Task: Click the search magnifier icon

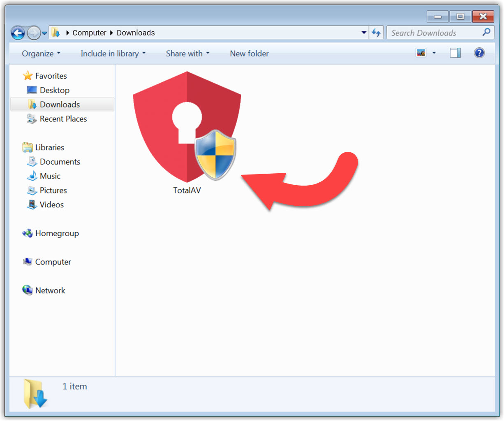Action: tap(486, 33)
